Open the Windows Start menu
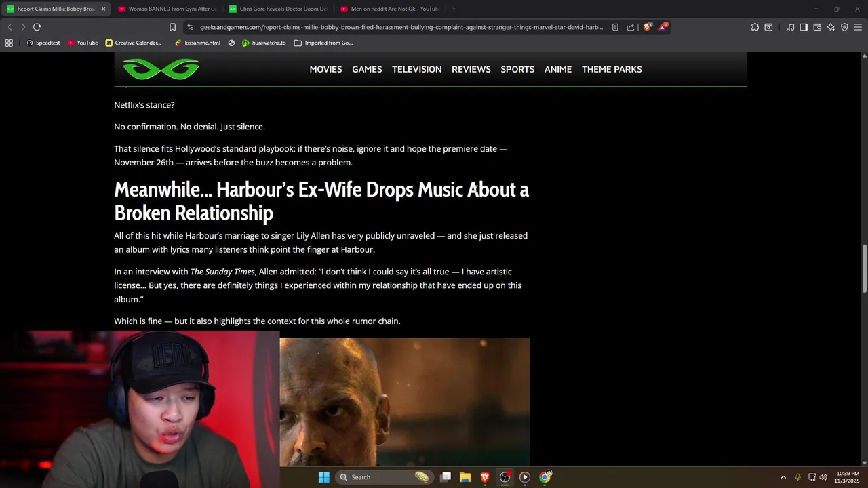The width and height of the screenshot is (868, 488). pyautogui.click(x=324, y=477)
